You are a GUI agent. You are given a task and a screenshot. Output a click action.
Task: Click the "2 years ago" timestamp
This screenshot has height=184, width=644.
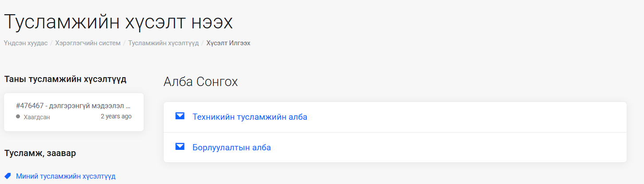[x=116, y=117]
